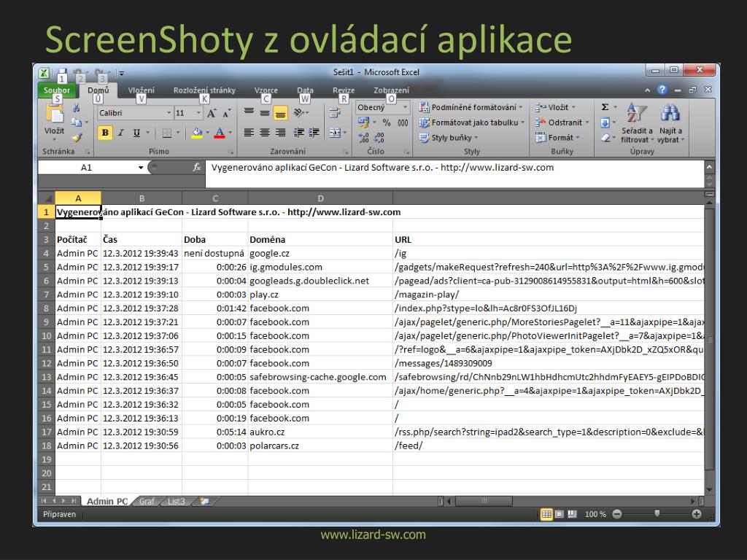Click the cut scissors icon

tap(76, 109)
